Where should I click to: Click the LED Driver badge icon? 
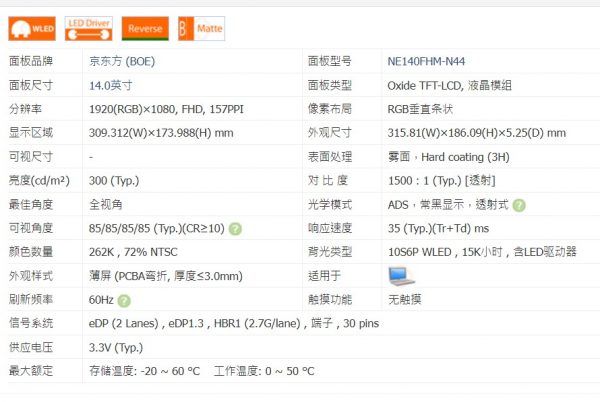pyautogui.click(x=89, y=29)
